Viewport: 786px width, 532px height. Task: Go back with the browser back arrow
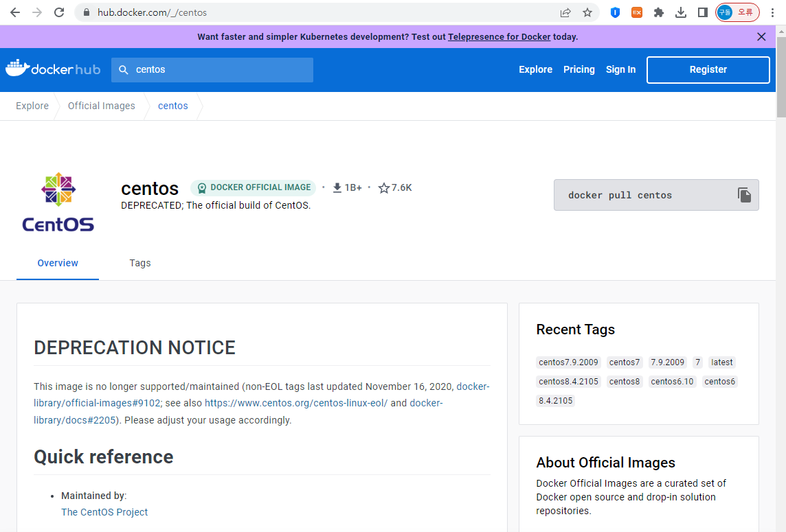[x=15, y=12]
